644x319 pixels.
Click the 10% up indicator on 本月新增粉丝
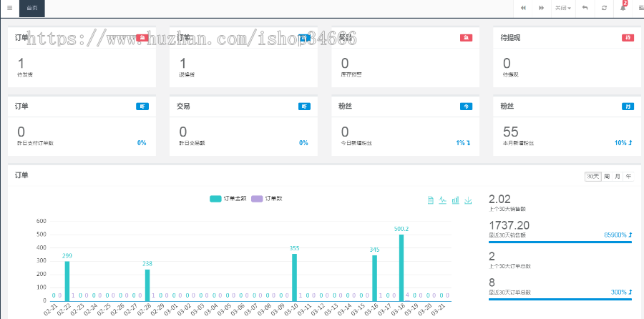point(623,143)
